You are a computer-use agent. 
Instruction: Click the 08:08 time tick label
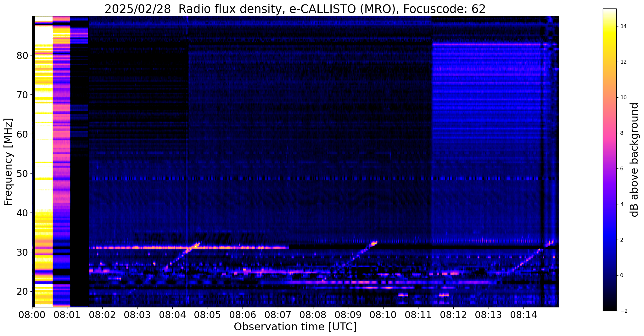click(313, 315)
